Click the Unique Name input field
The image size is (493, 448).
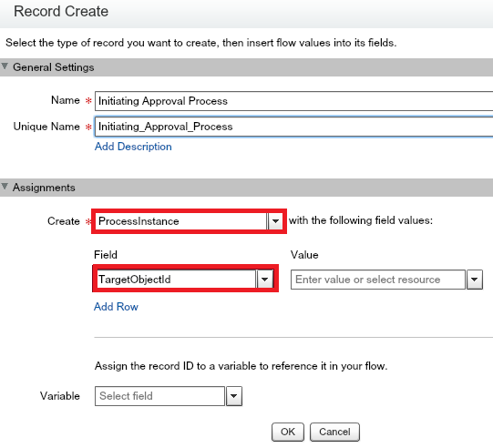(x=294, y=127)
